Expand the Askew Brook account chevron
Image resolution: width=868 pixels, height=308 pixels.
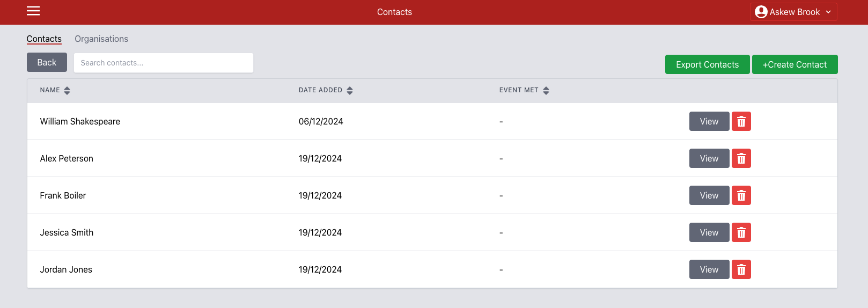point(828,12)
